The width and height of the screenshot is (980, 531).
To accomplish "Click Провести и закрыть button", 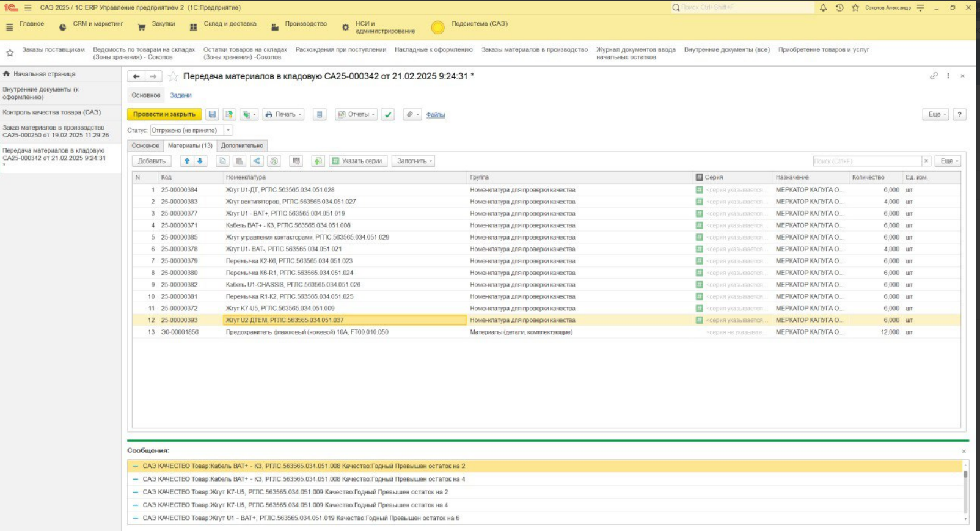I will (164, 114).
